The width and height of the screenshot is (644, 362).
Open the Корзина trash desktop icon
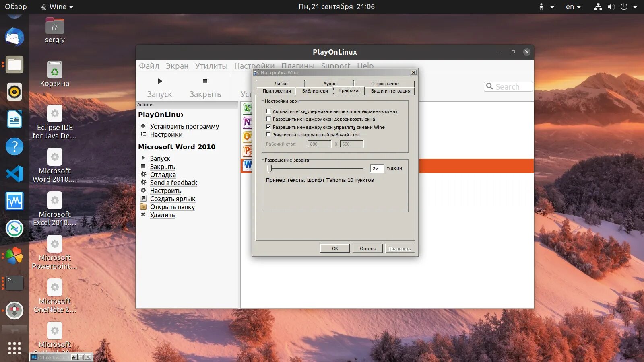tap(55, 74)
